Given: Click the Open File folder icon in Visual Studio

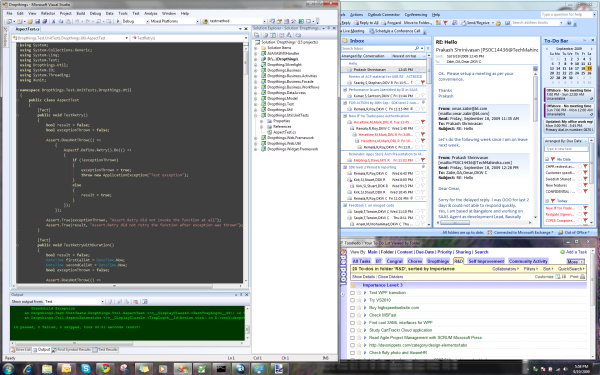Looking at the screenshot, I should coord(30,21).
